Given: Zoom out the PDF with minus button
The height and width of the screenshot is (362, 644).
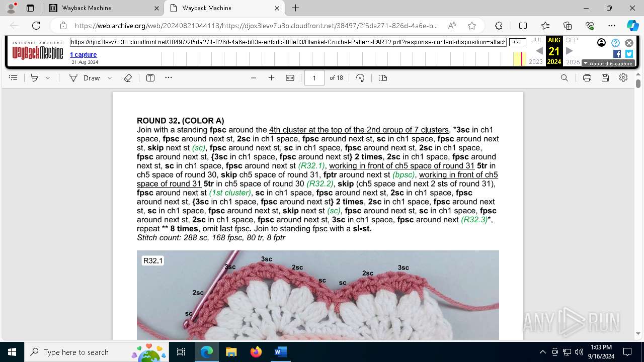Looking at the screenshot, I should coord(254,78).
